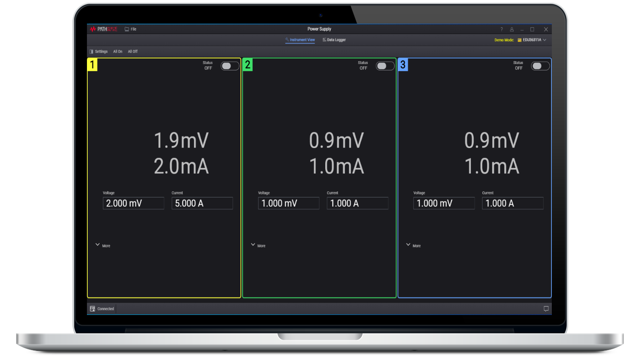The width and height of the screenshot is (644, 362).
Task: Click the help question mark icon
Action: [x=501, y=29]
